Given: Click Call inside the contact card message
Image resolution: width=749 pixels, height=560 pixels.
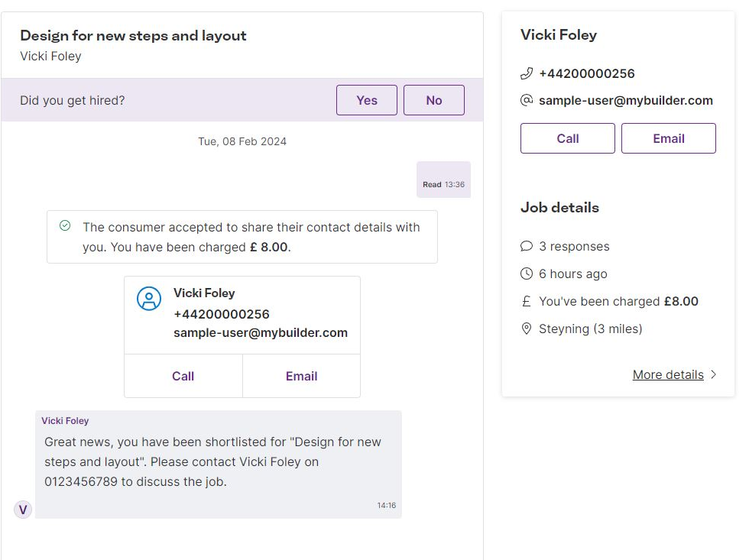Looking at the screenshot, I should [183, 376].
